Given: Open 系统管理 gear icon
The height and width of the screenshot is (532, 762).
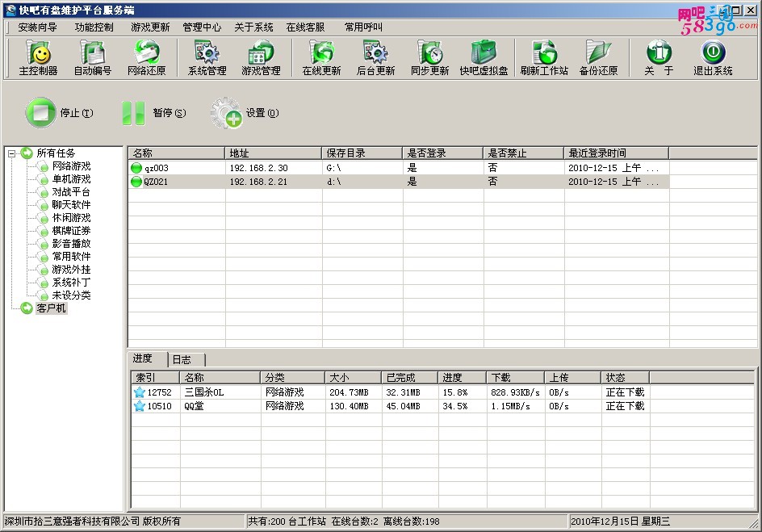Looking at the screenshot, I should click(x=207, y=58).
